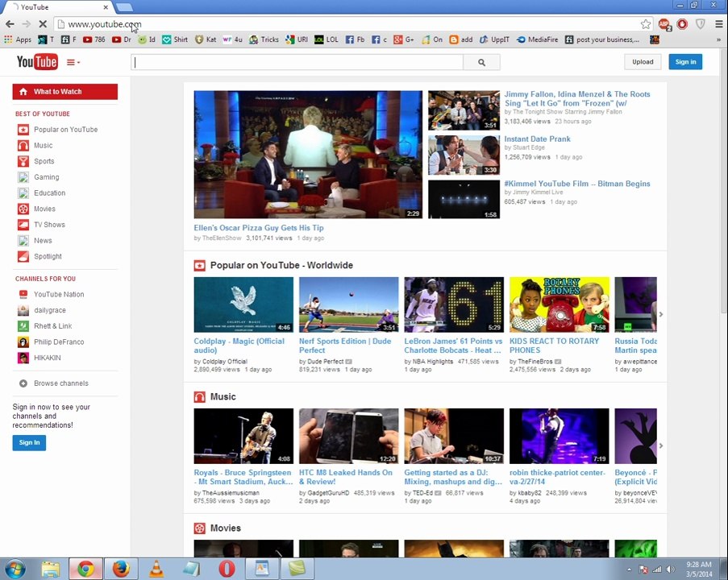Open #Kimmel YouTube Film Bitman Begins link

577,184
